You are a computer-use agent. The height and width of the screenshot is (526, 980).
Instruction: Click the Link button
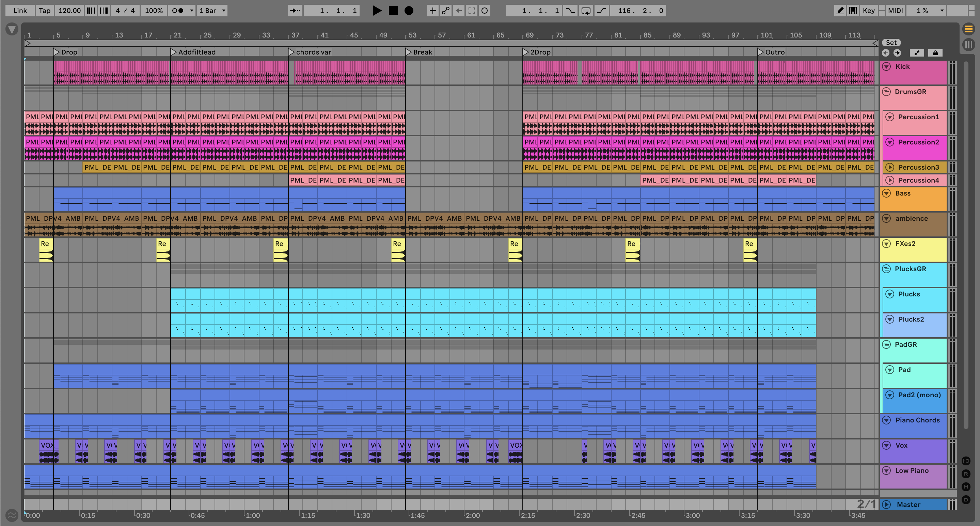tap(20, 11)
